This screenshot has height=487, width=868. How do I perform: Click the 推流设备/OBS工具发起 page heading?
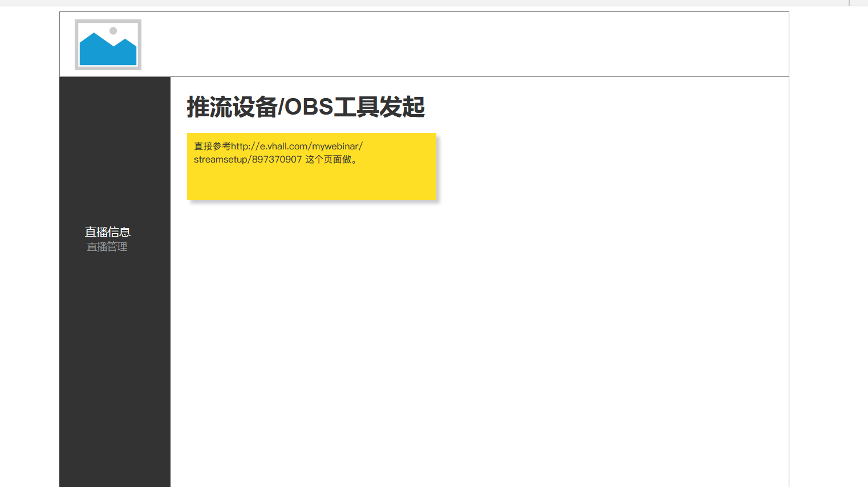pos(306,107)
